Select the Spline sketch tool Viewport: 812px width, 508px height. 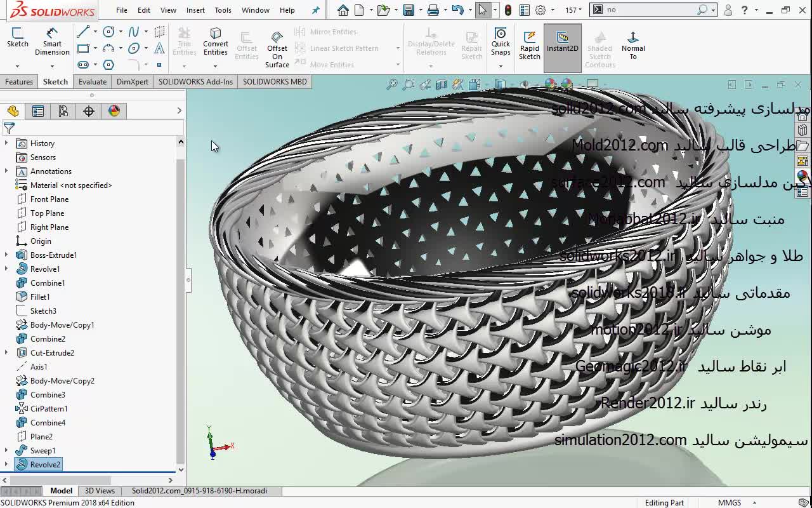[x=134, y=32]
